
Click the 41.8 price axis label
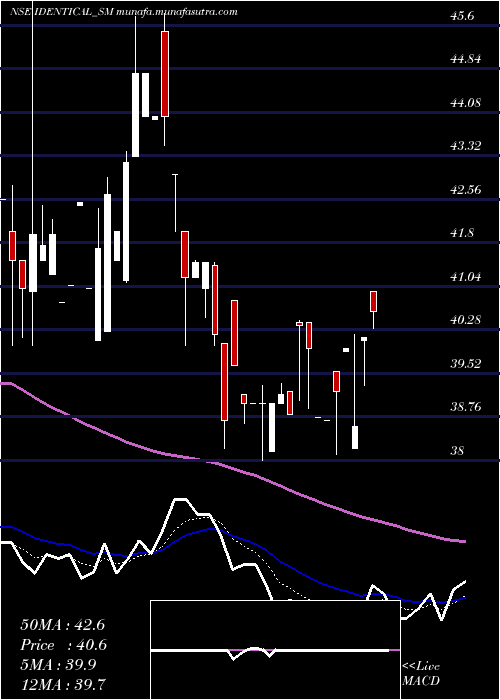click(x=464, y=233)
